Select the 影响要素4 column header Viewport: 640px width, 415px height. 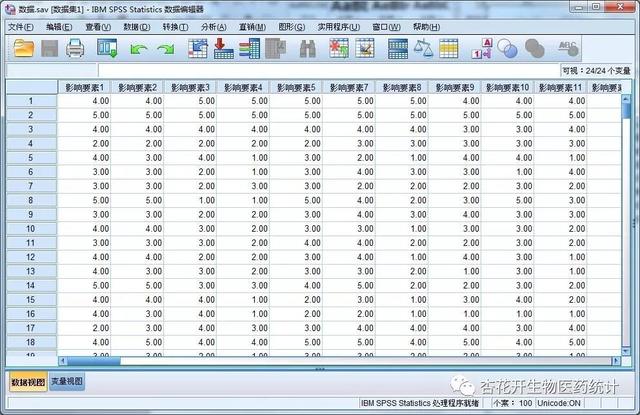tap(243, 87)
